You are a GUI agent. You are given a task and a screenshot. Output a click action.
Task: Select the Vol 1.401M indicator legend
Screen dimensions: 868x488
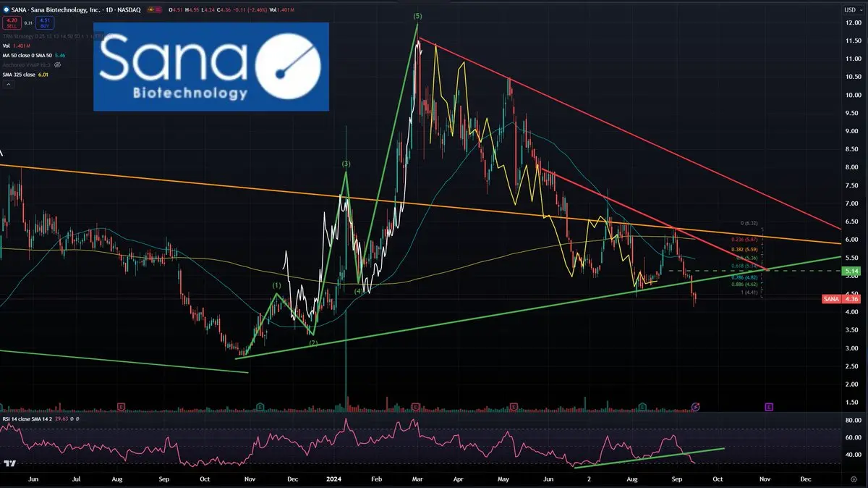17,46
